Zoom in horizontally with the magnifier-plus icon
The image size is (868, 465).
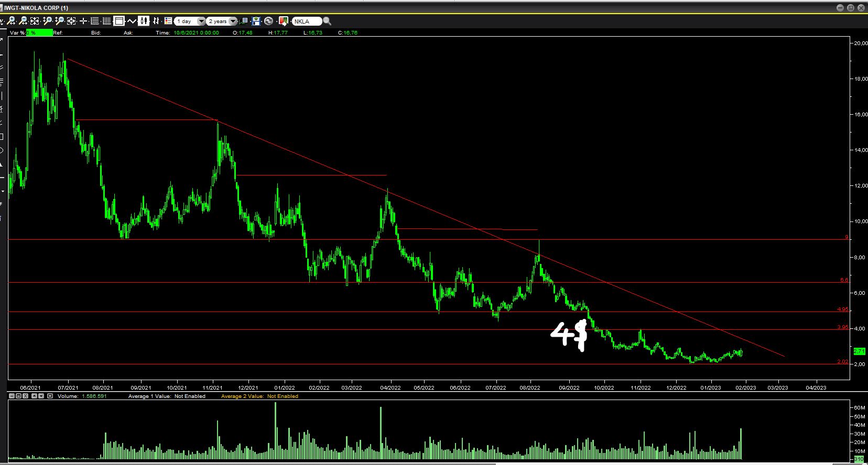[11, 21]
